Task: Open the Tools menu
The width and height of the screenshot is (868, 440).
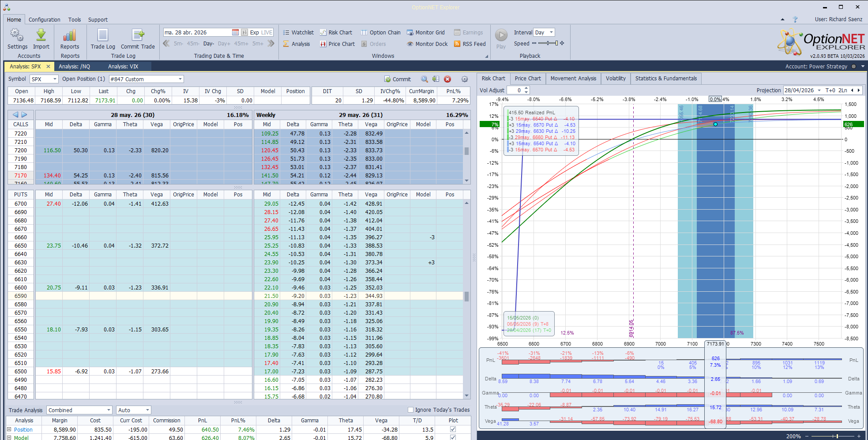Action: [75, 19]
